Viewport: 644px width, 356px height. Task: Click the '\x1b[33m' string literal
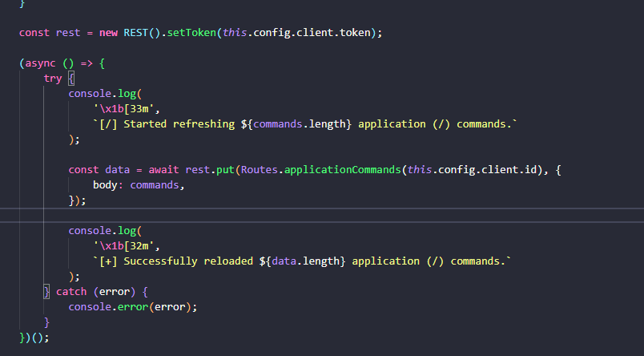click(x=123, y=109)
